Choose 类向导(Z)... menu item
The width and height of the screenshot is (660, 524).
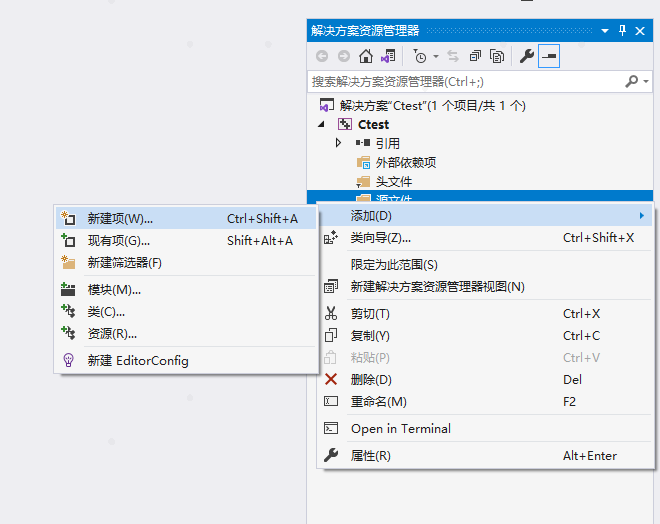point(485,238)
